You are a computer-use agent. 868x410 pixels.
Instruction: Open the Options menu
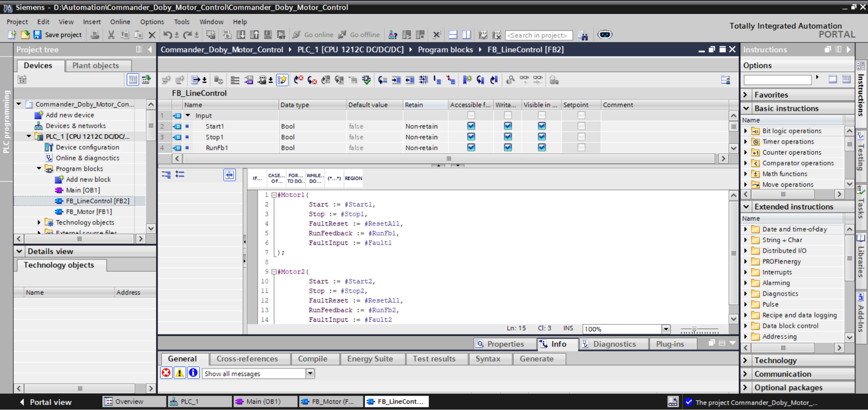tap(152, 22)
